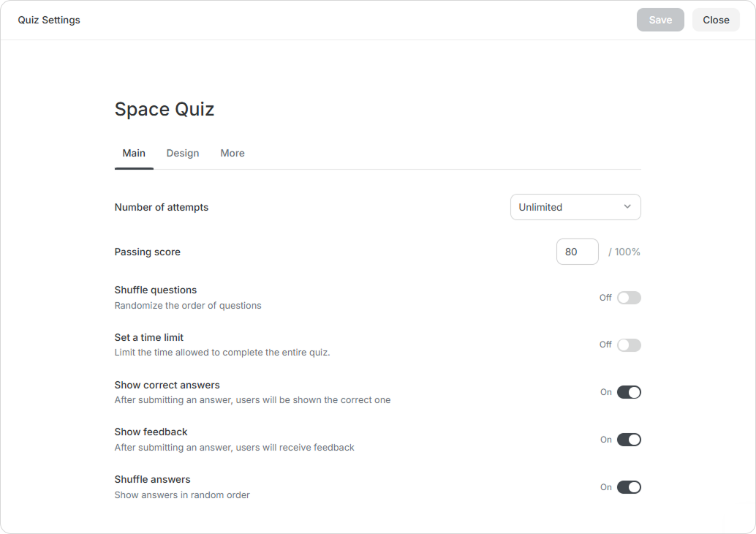Disable the Shuffle answers toggle
756x534 pixels.
click(x=629, y=487)
